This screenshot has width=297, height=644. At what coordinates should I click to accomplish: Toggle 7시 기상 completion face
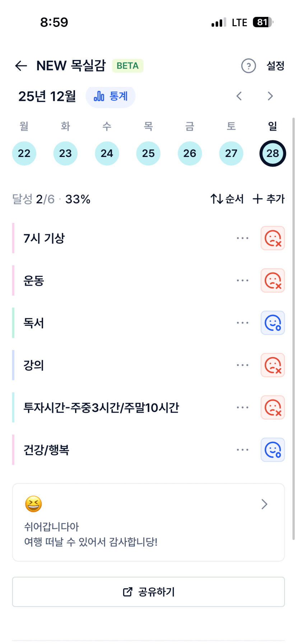[273, 238]
